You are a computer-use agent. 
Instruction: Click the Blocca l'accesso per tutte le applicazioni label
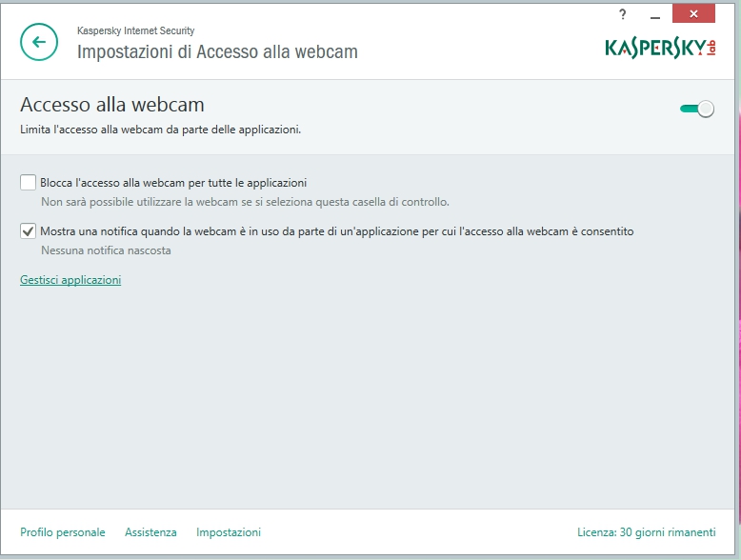pos(173,183)
